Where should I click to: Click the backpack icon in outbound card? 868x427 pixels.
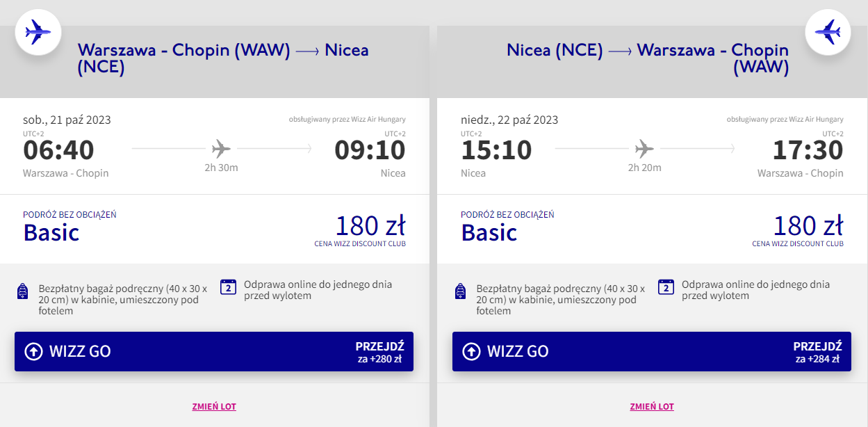tap(23, 291)
